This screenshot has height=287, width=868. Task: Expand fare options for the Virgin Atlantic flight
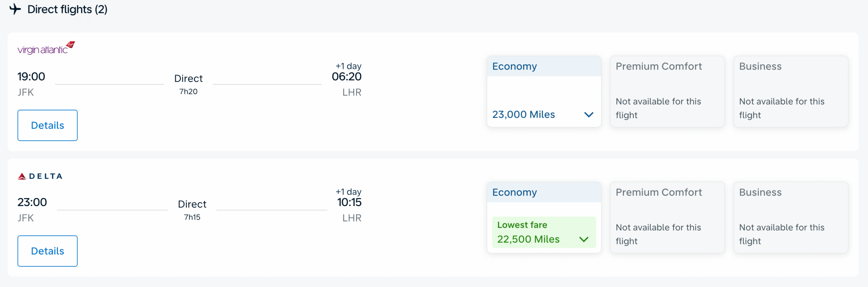[x=589, y=115]
